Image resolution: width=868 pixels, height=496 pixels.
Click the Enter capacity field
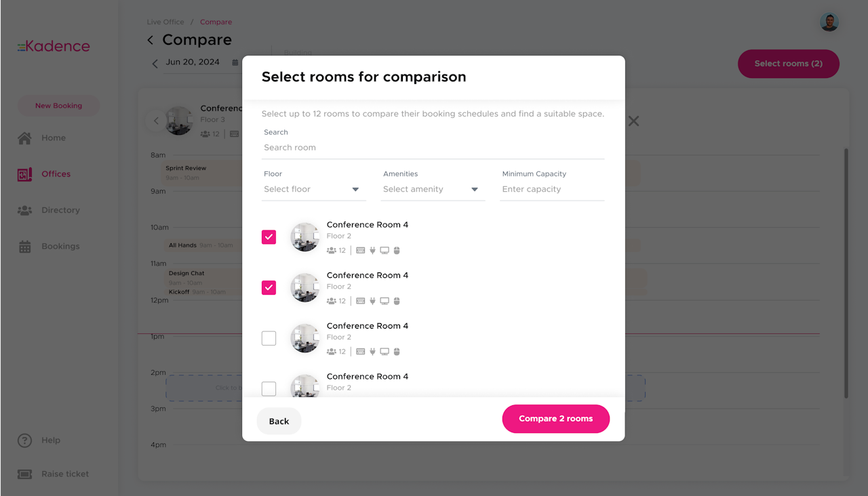click(551, 190)
